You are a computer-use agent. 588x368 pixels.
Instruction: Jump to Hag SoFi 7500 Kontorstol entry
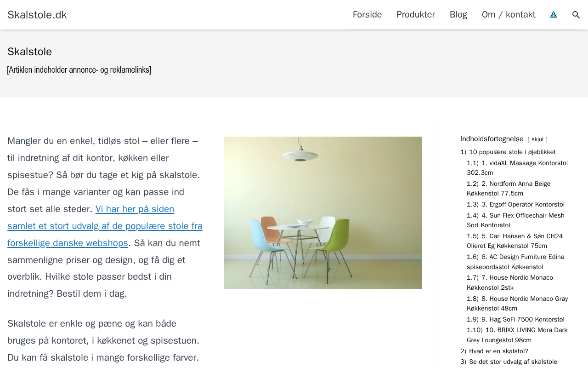click(515, 320)
